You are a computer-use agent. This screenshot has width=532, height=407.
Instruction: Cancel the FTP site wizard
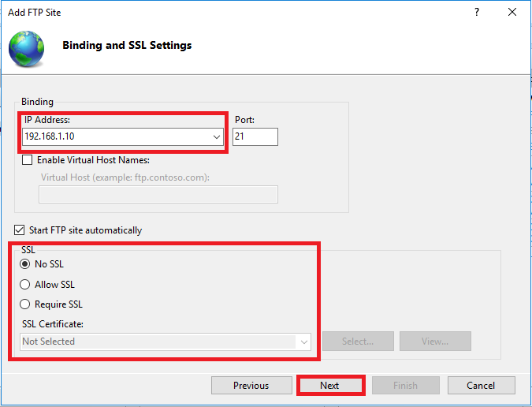point(481,385)
